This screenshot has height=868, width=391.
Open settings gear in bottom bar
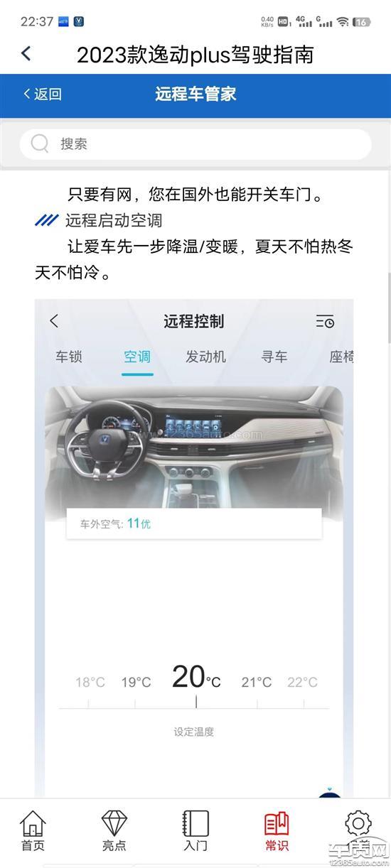click(x=358, y=824)
